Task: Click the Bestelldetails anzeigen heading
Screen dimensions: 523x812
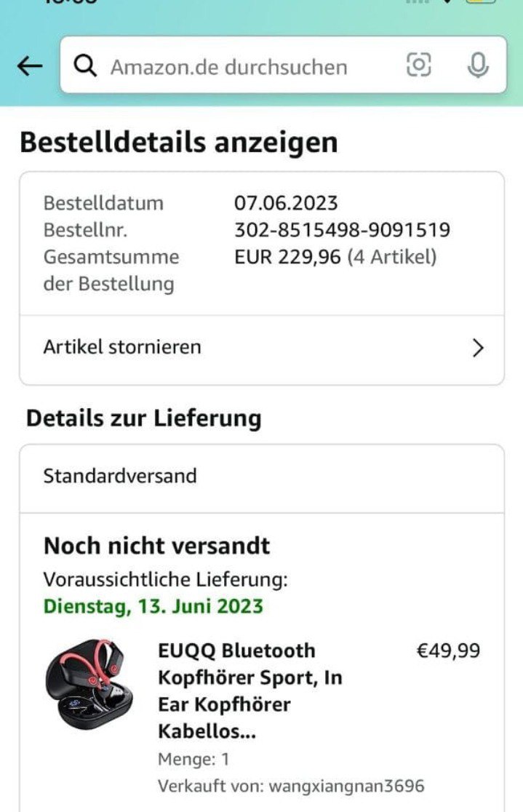Action: [x=179, y=143]
